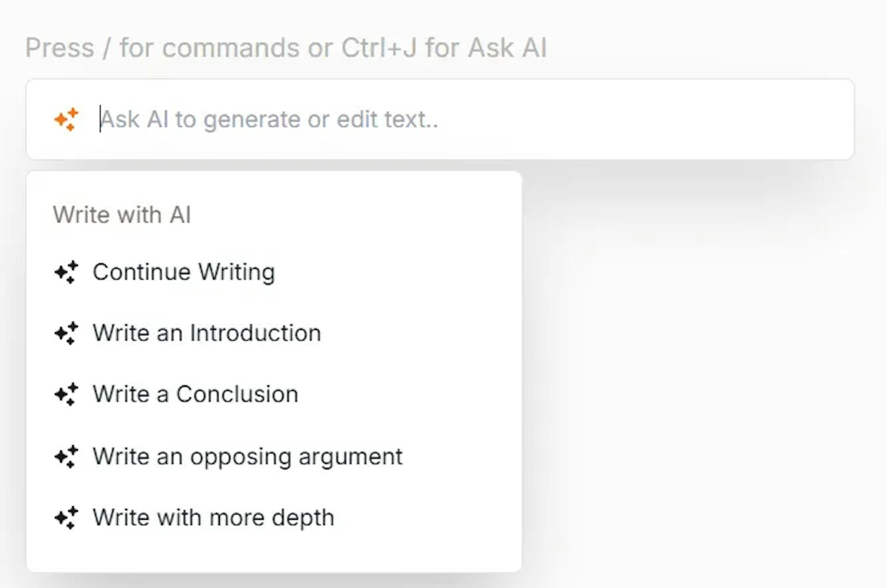887x588 pixels.
Task: Click the sparkle icon beside Write a Conclusion
Action: pos(67,395)
